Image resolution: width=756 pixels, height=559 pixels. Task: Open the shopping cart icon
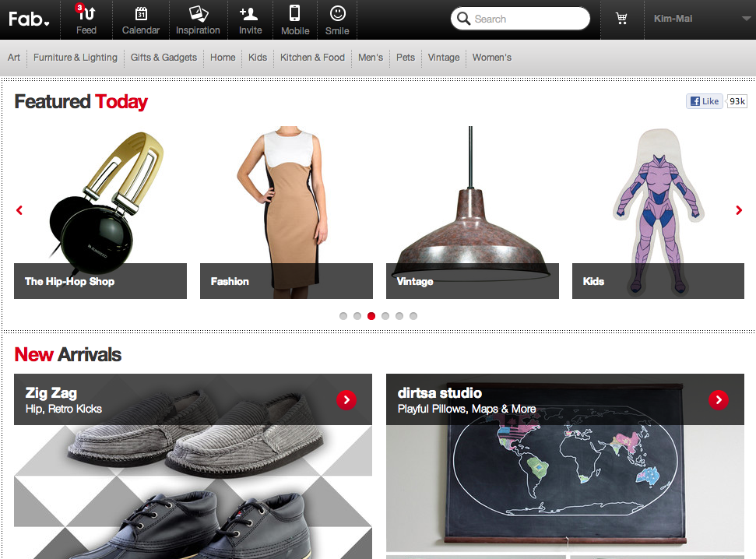[x=621, y=19]
